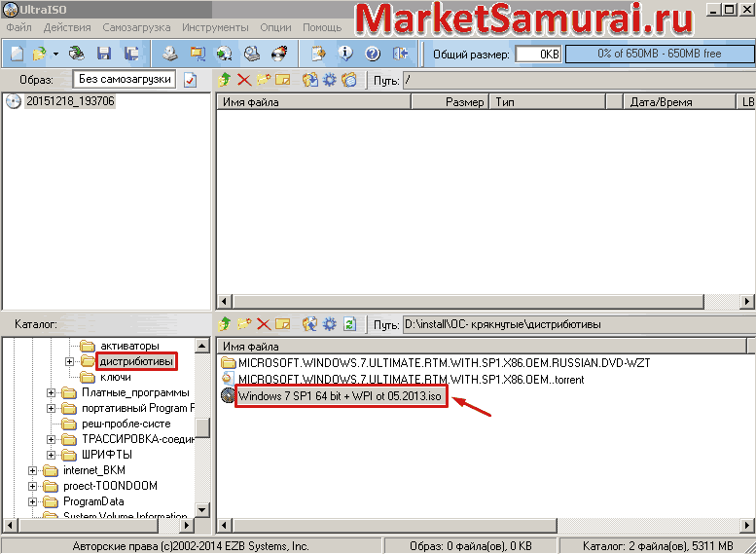The width and height of the screenshot is (756, 554).
Task: Click the bootable properties icon next to Образ field
Action: [190, 80]
